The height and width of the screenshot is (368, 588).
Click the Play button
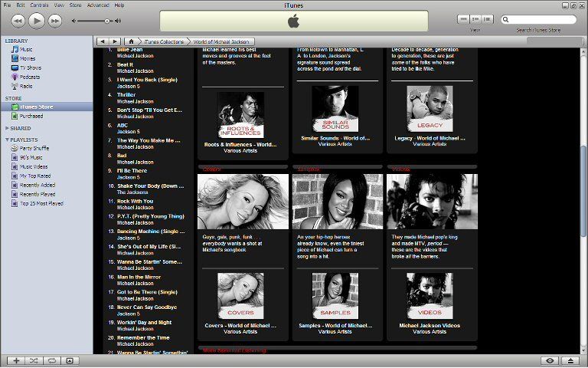coord(37,21)
